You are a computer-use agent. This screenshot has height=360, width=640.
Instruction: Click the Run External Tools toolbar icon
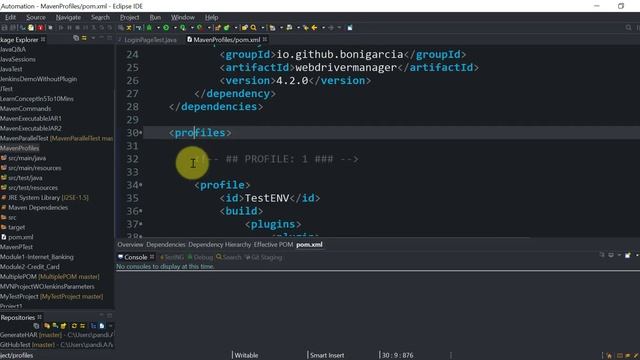pyautogui.click(x=200, y=28)
